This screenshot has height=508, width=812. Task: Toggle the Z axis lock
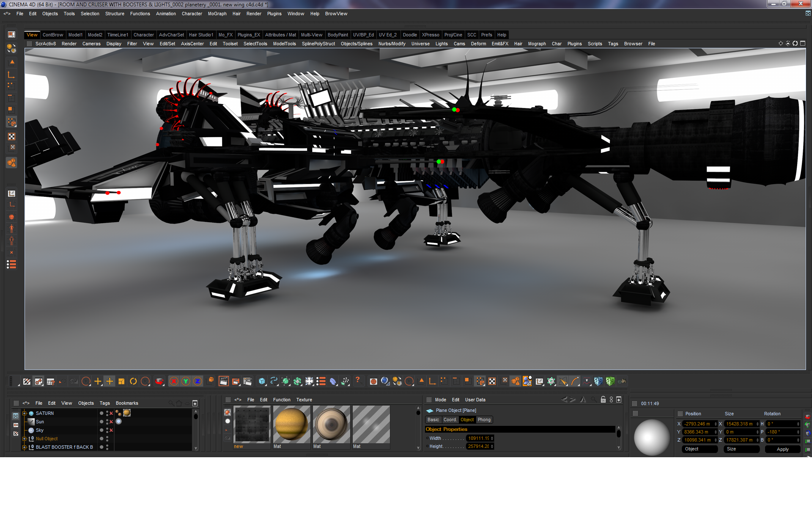(198, 381)
